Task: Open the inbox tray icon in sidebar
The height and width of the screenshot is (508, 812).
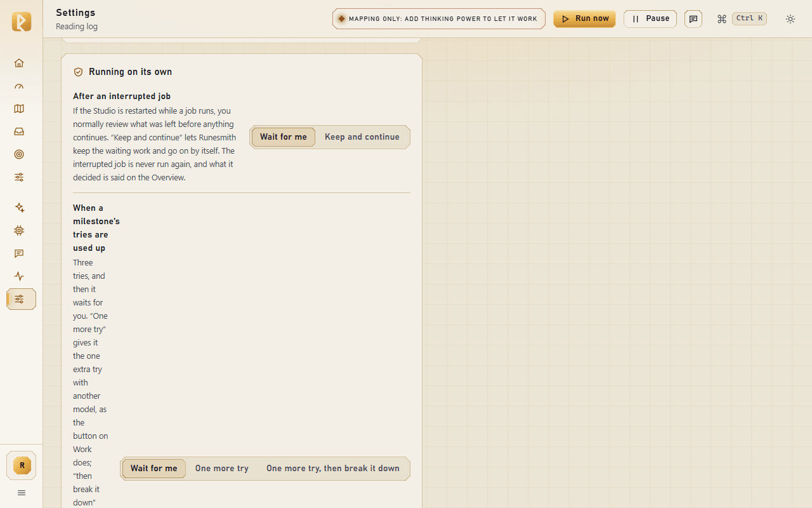Action: coord(19,131)
